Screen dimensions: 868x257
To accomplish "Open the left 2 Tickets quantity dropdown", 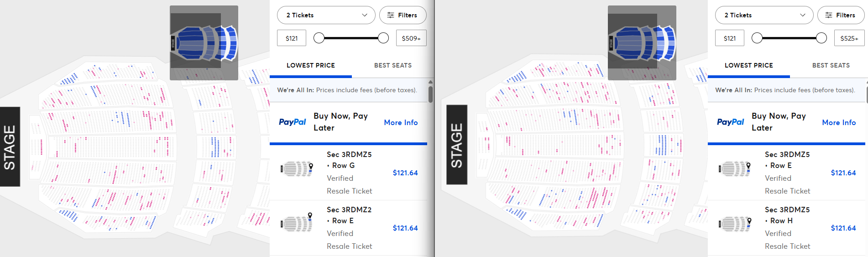I will [x=326, y=15].
